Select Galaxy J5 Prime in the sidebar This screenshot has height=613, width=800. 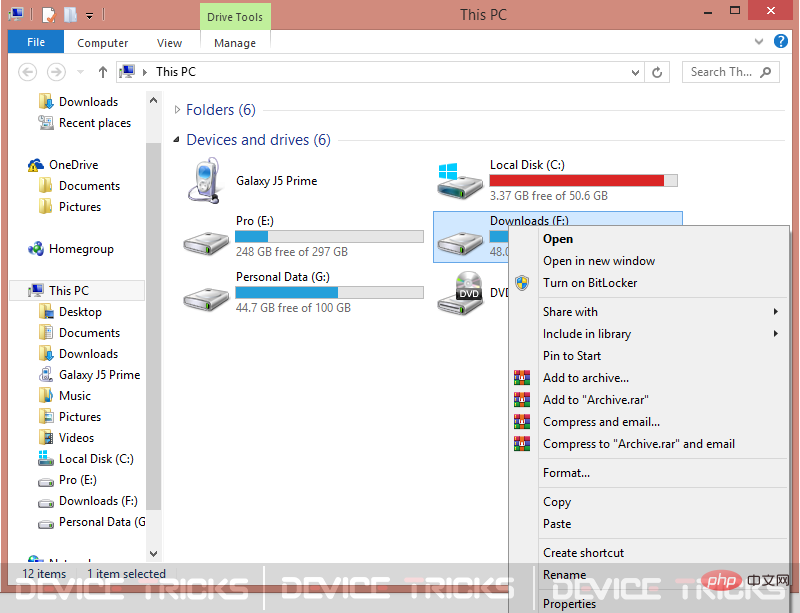point(99,375)
